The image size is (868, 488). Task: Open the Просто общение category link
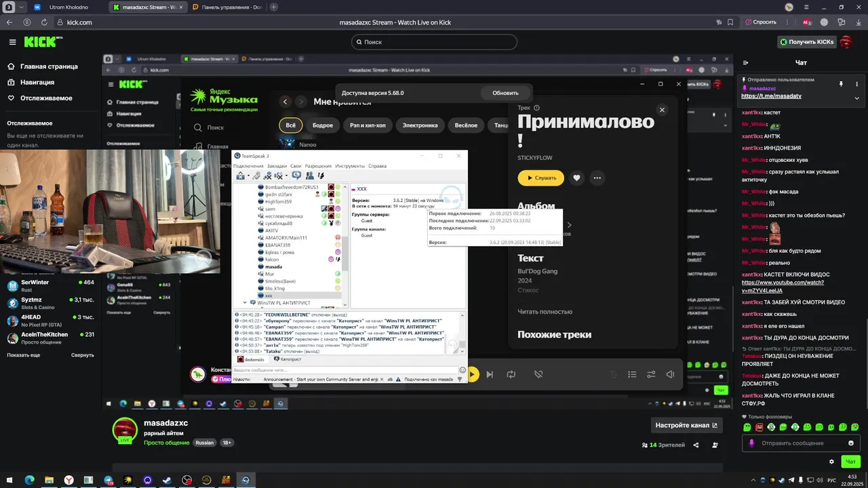click(x=166, y=443)
